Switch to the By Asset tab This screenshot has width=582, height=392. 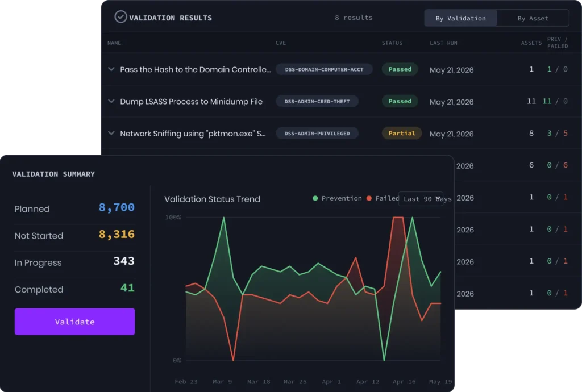(533, 18)
